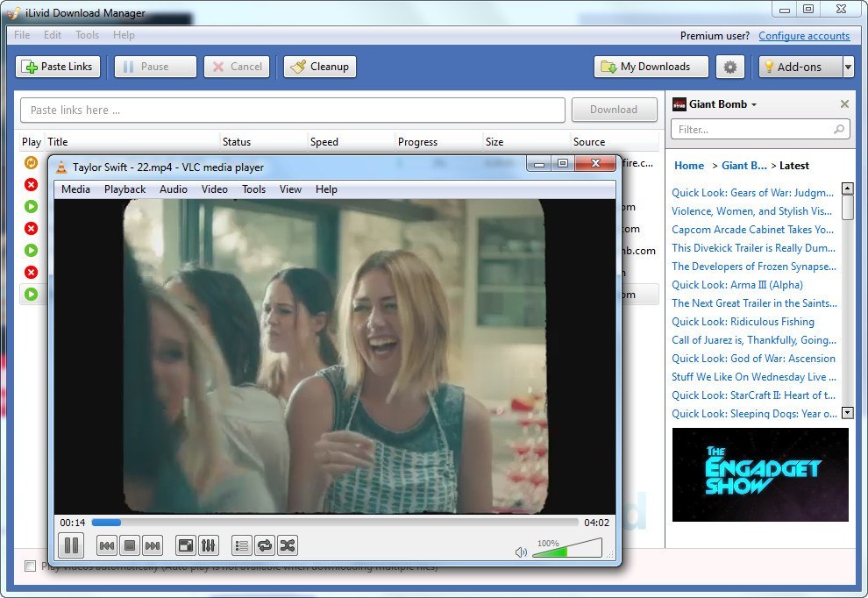This screenshot has height=598, width=868.
Task: Open iLivid settings gear
Action: pos(729,67)
